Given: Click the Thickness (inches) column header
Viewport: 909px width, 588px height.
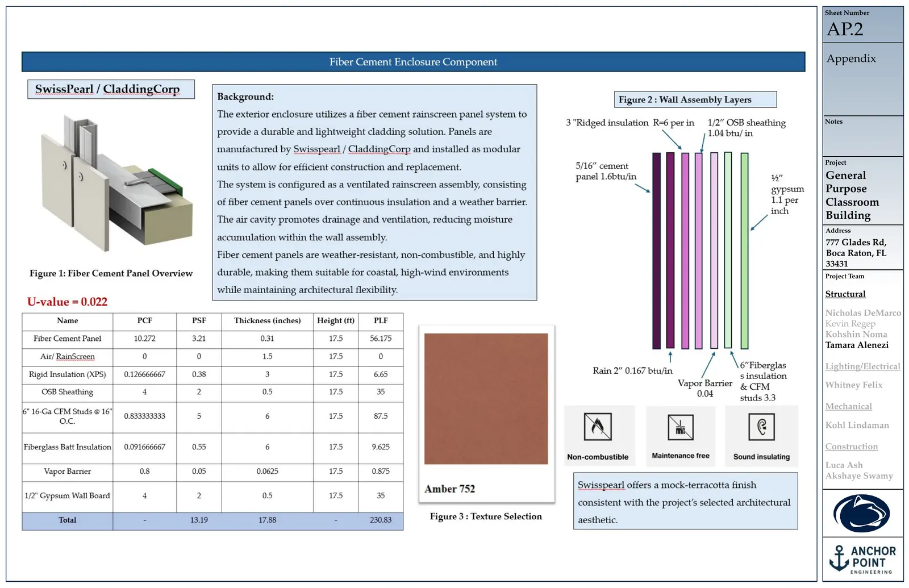Looking at the screenshot, I should (267, 321).
